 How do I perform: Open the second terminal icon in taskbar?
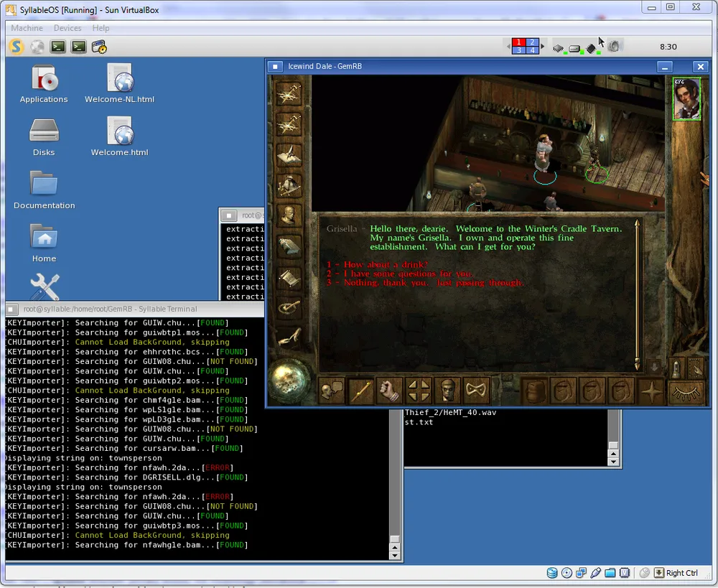pos(78,46)
